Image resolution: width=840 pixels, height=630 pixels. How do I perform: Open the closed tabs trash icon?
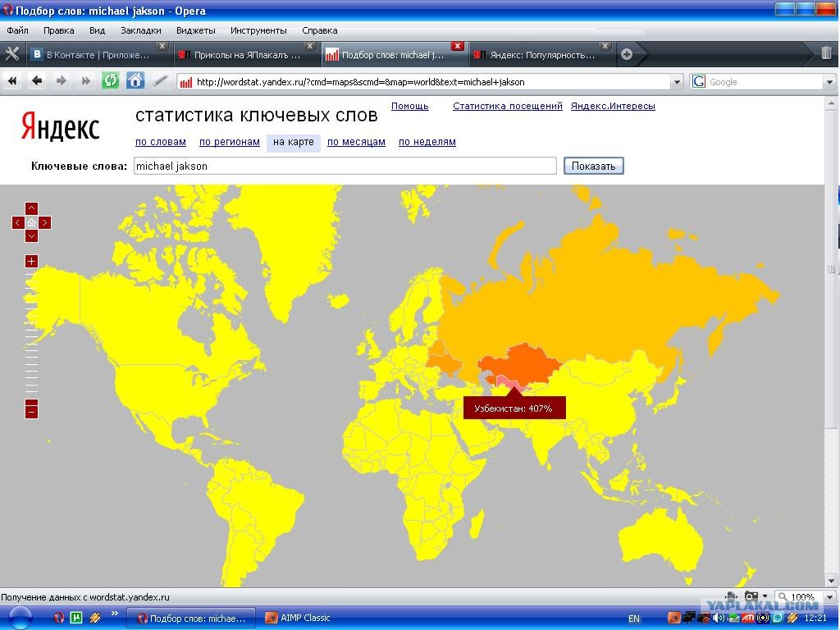tap(826, 53)
